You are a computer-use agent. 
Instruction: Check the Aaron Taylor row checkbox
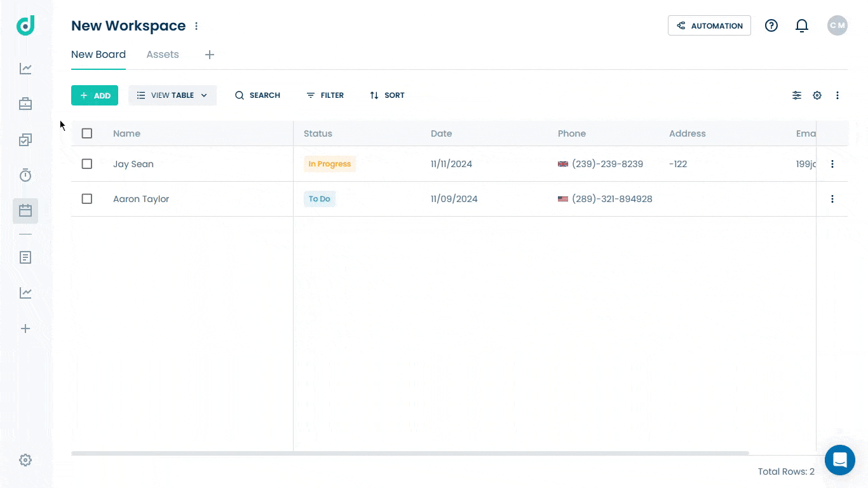(87, 199)
